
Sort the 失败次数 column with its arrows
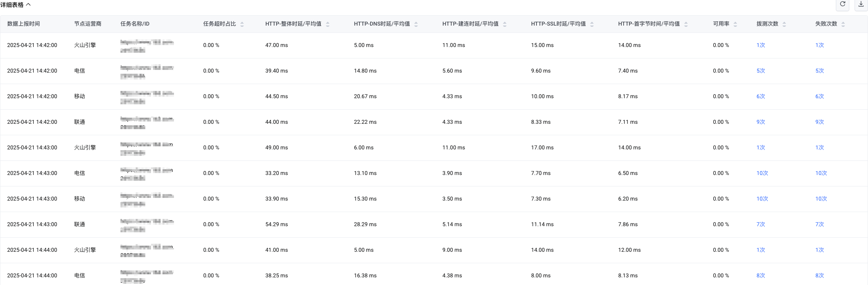(x=843, y=24)
